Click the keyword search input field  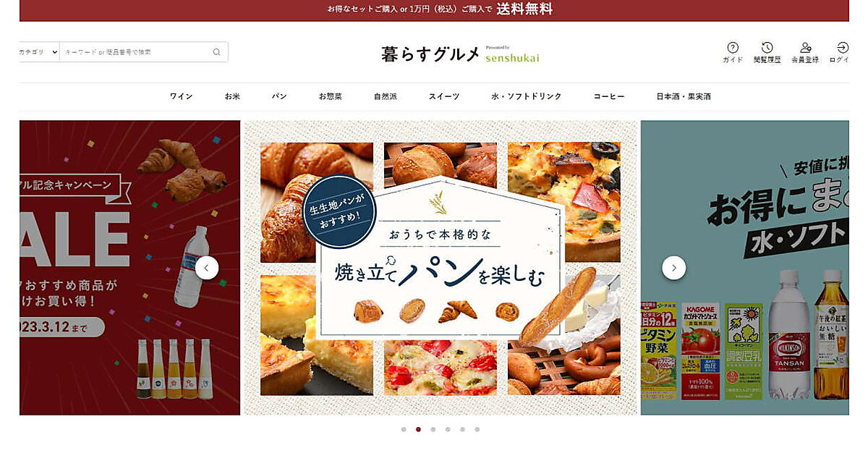pyautogui.click(x=136, y=52)
